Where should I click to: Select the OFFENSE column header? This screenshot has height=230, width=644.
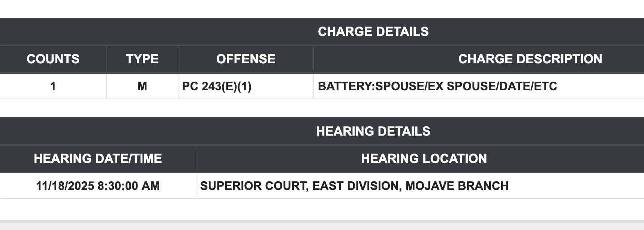click(x=246, y=59)
